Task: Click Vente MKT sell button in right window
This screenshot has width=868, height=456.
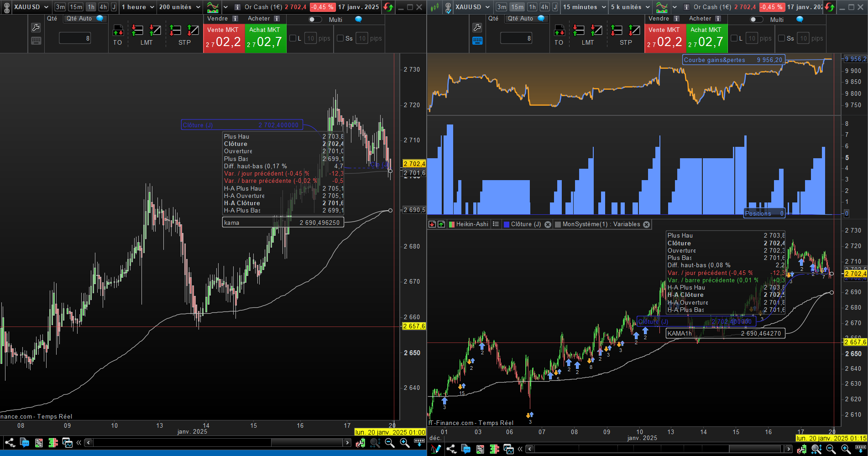Action: click(x=665, y=38)
